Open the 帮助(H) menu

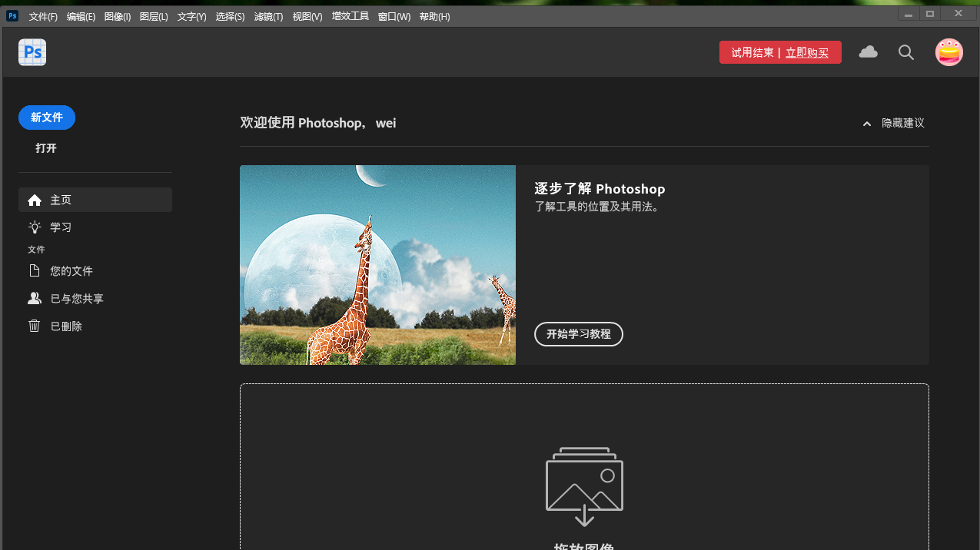[435, 16]
